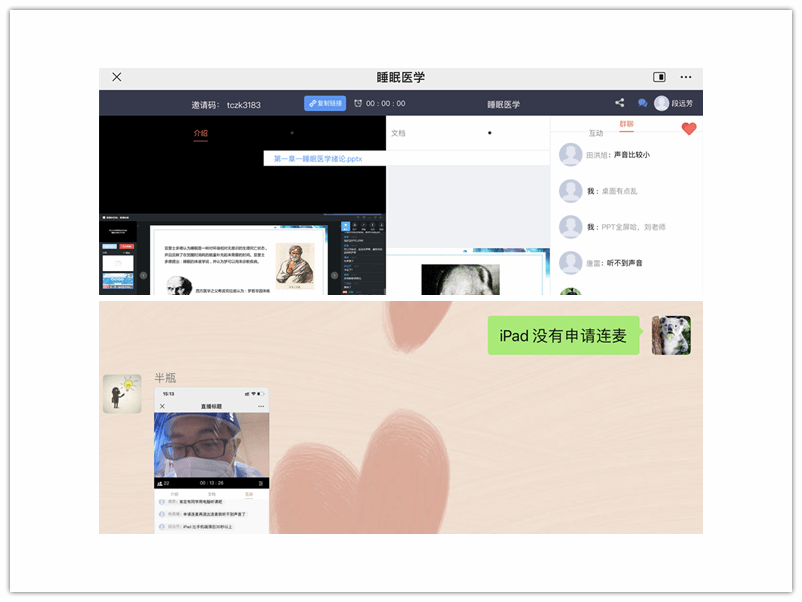Click the koala avatar of the sender
Image resolution: width=802 pixels, height=602 pixels.
click(x=671, y=336)
